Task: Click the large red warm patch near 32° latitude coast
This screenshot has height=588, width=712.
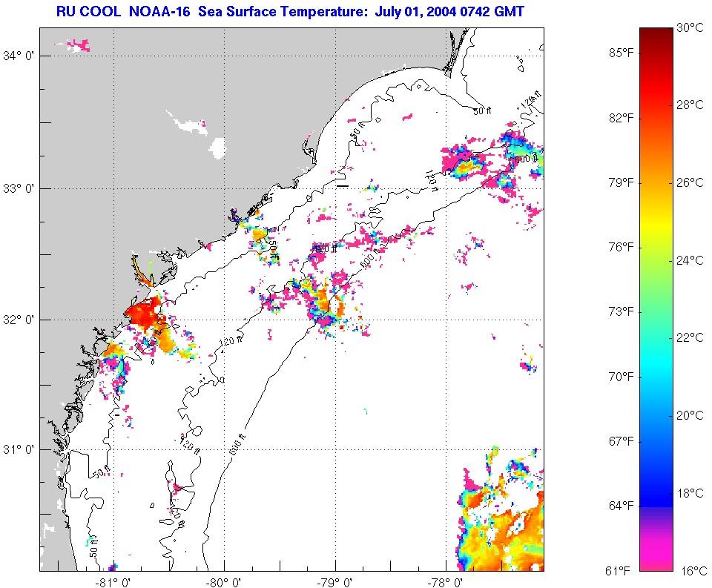Action: pyautogui.click(x=145, y=314)
